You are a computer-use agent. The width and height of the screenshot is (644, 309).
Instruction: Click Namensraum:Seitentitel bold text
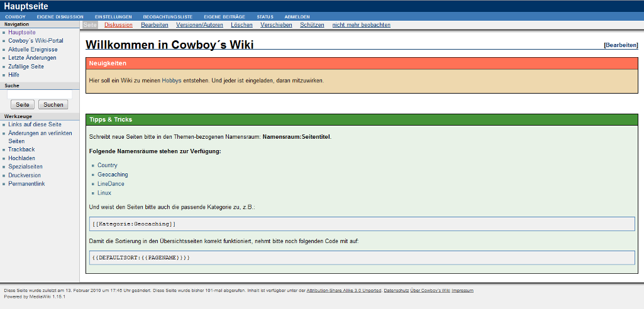click(296, 137)
